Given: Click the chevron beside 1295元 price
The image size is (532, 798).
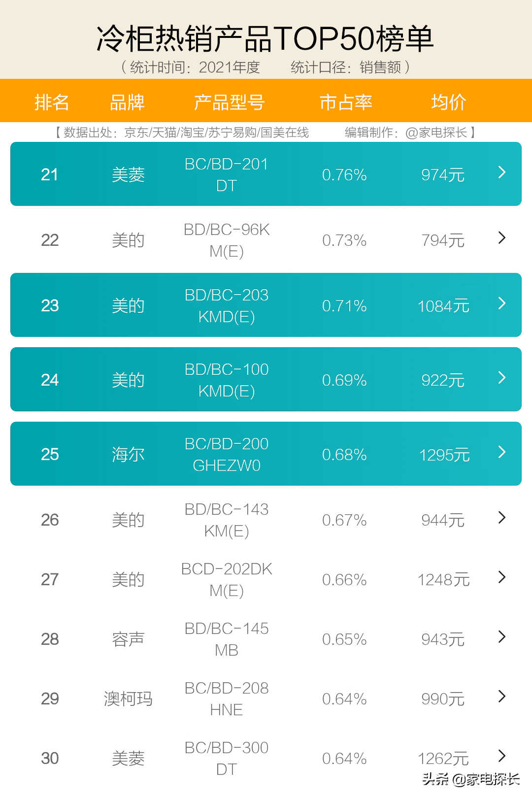Looking at the screenshot, I should point(502,452).
